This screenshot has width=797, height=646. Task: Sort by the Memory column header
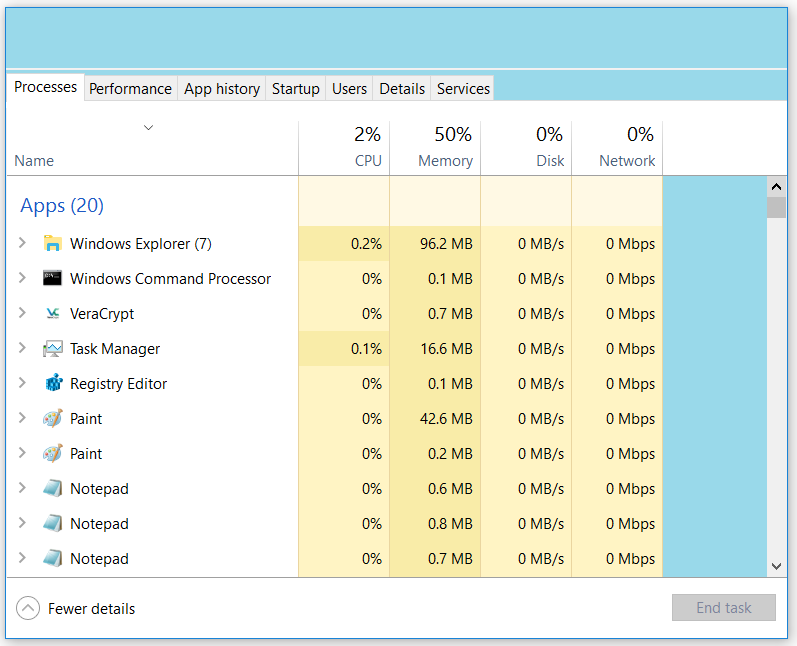coord(435,148)
